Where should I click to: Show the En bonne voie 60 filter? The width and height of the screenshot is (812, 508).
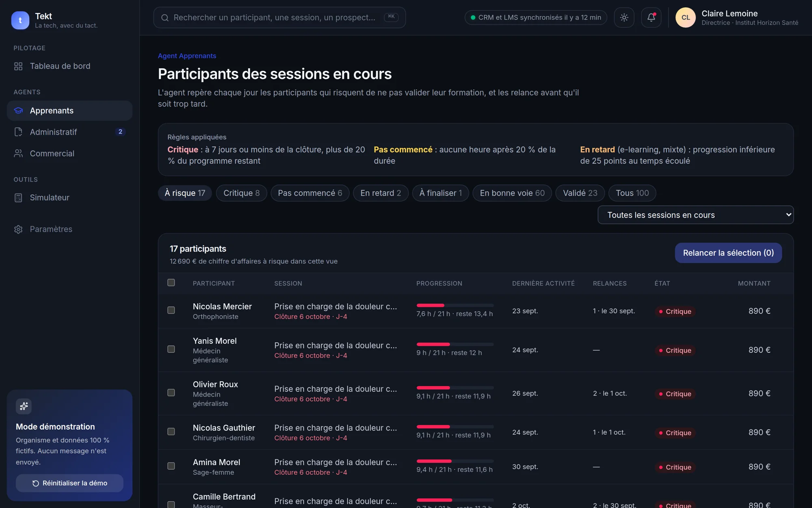pos(512,193)
